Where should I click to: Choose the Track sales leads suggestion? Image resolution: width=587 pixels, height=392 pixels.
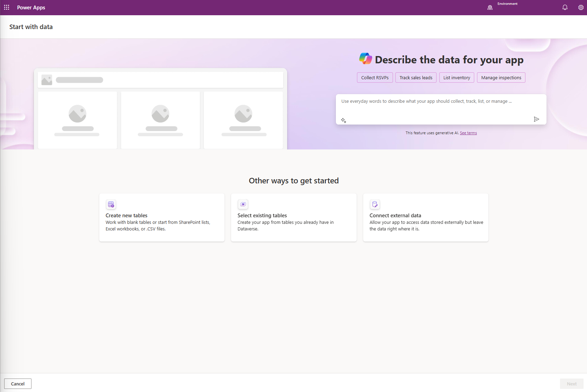(x=416, y=78)
